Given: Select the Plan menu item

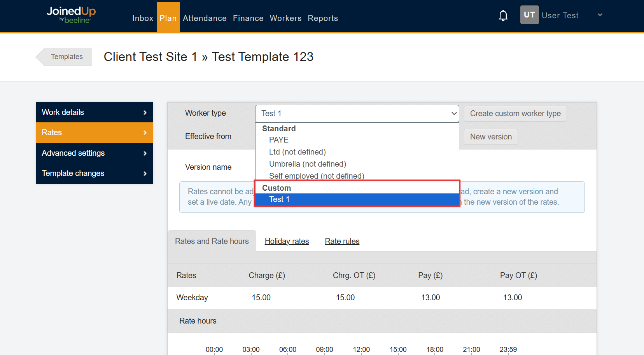Looking at the screenshot, I should coord(168,17).
